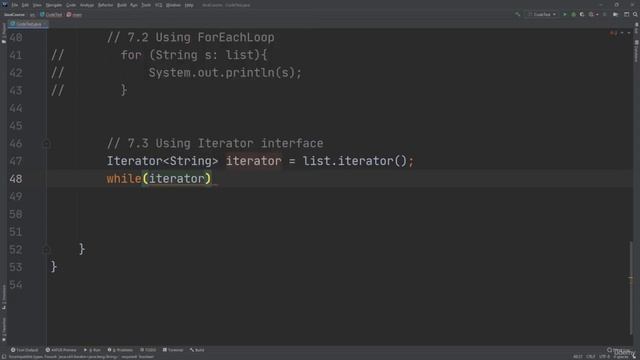The image size is (640, 360).
Task: Click '// 7.2 Using ForEachLoop' comment
Action: pos(191,38)
